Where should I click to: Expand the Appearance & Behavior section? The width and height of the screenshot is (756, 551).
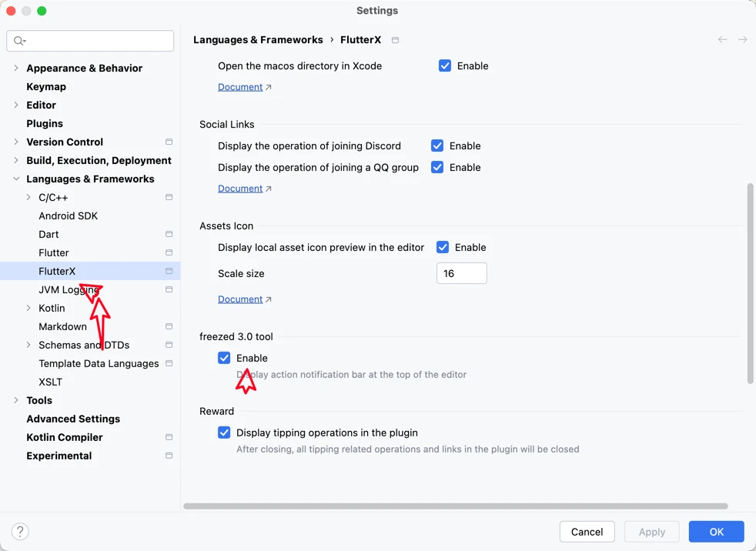point(16,68)
